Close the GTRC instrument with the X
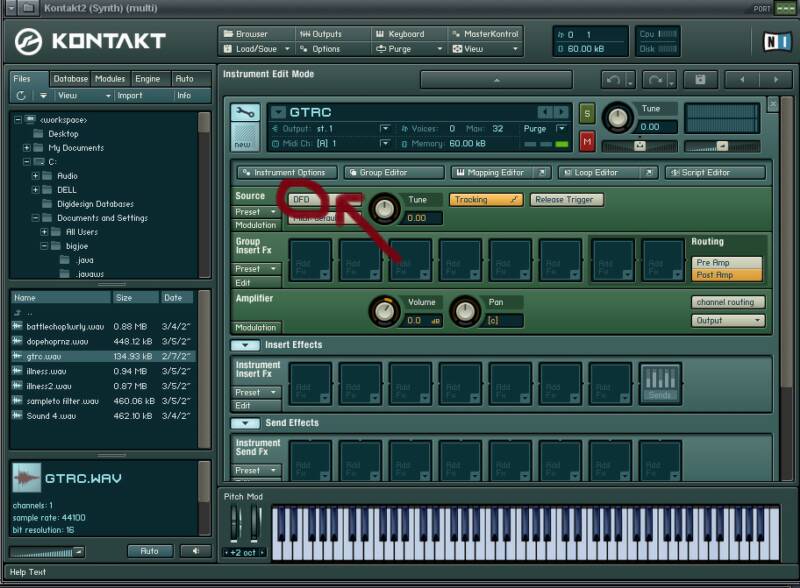Image resolution: width=800 pixels, height=588 pixels. pyautogui.click(x=773, y=104)
